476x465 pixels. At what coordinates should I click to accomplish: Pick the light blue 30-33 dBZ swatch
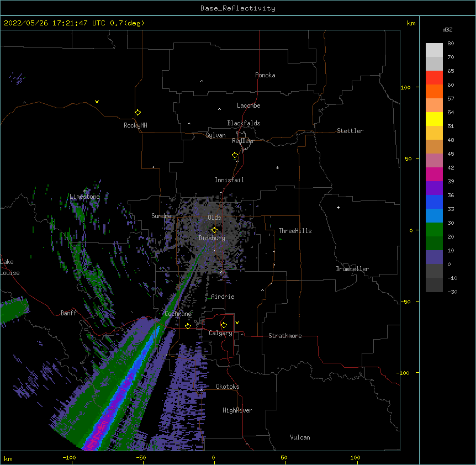(x=434, y=216)
